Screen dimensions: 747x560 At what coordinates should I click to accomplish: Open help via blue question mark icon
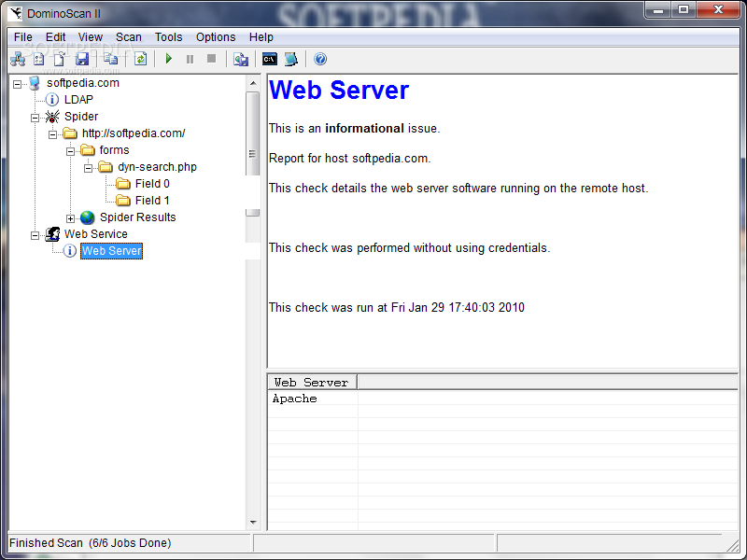pyautogui.click(x=320, y=59)
